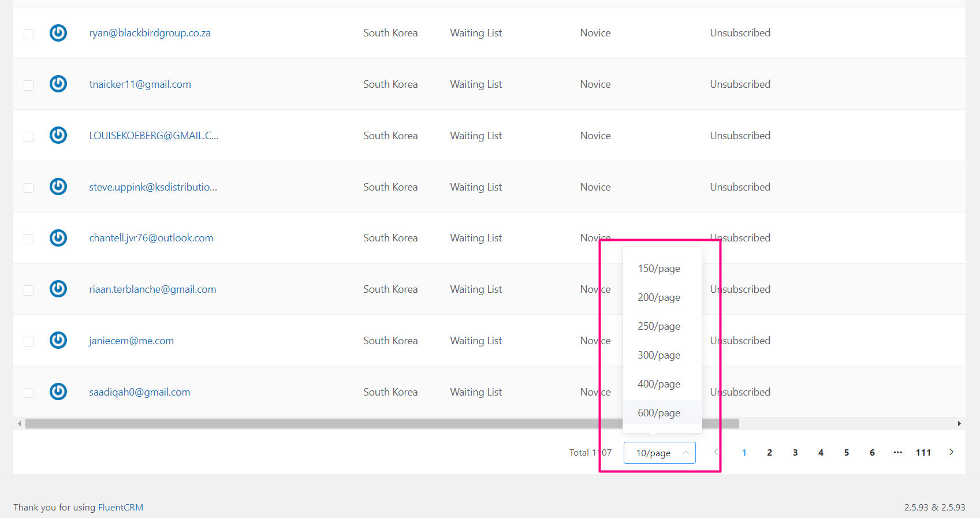Select current page 1
This screenshot has width=980, height=518.
pyautogui.click(x=744, y=453)
